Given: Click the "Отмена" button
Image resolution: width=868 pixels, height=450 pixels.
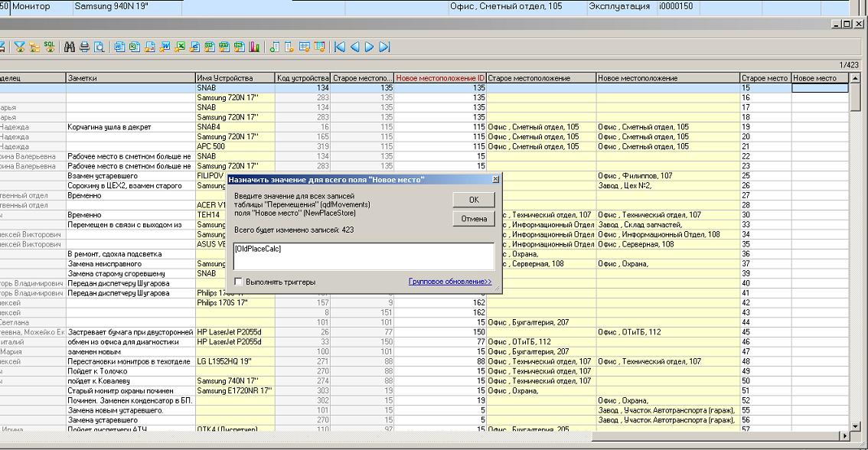Looking at the screenshot, I should coord(474,219).
